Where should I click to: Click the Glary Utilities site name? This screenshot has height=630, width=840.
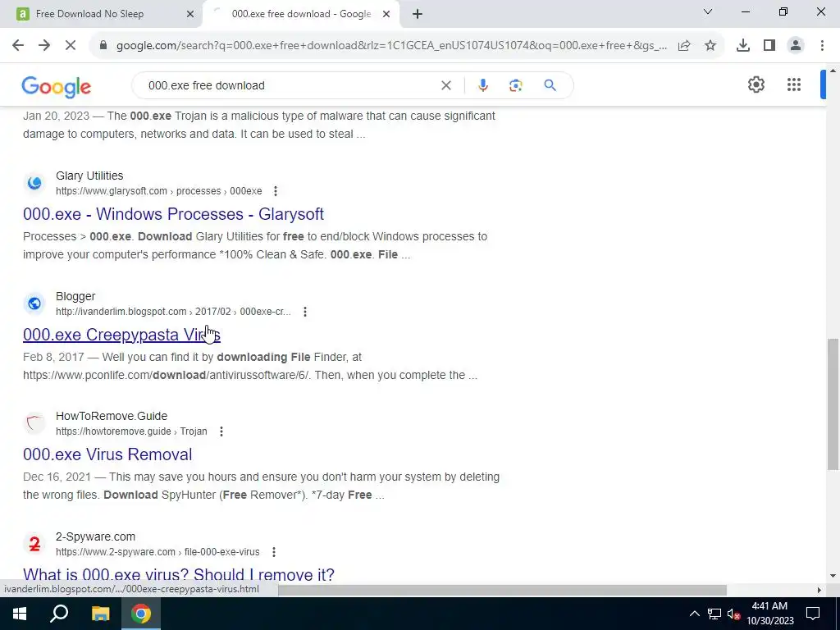(x=89, y=176)
